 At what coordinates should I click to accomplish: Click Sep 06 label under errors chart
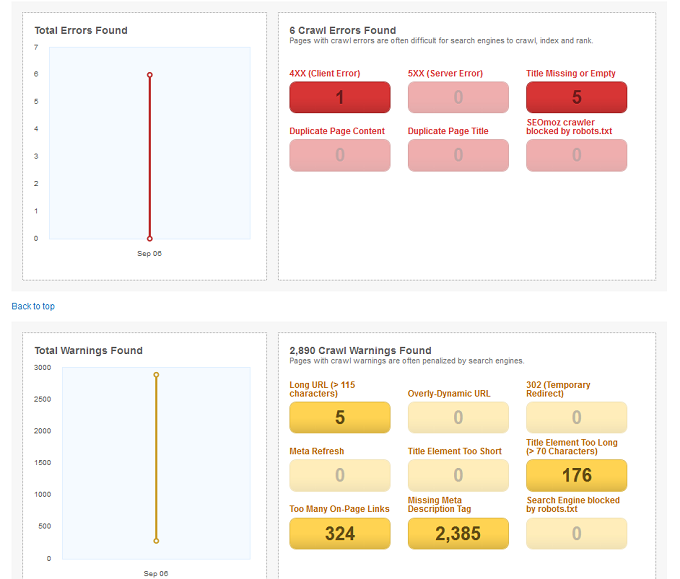pos(149,253)
